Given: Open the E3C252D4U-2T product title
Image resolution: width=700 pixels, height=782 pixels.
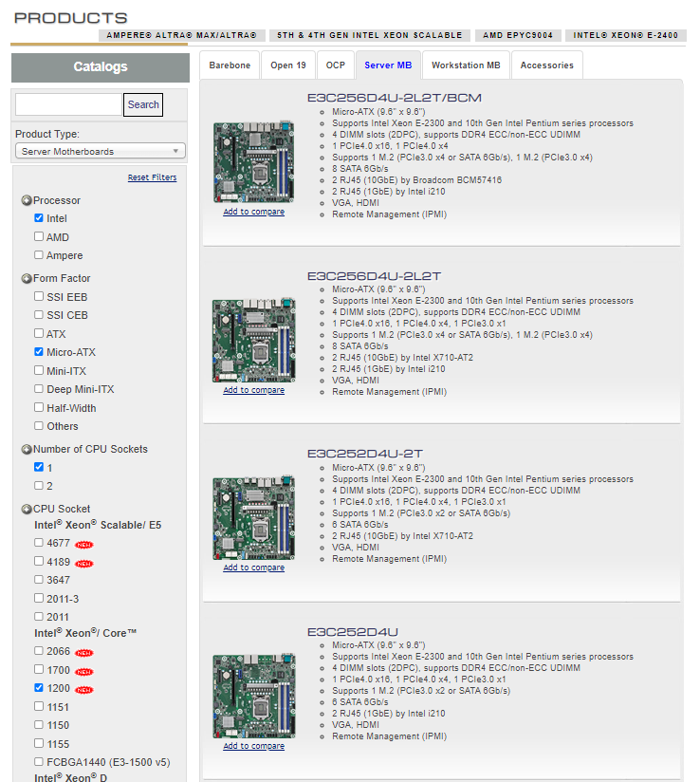Looking at the screenshot, I should click(365, 454).
